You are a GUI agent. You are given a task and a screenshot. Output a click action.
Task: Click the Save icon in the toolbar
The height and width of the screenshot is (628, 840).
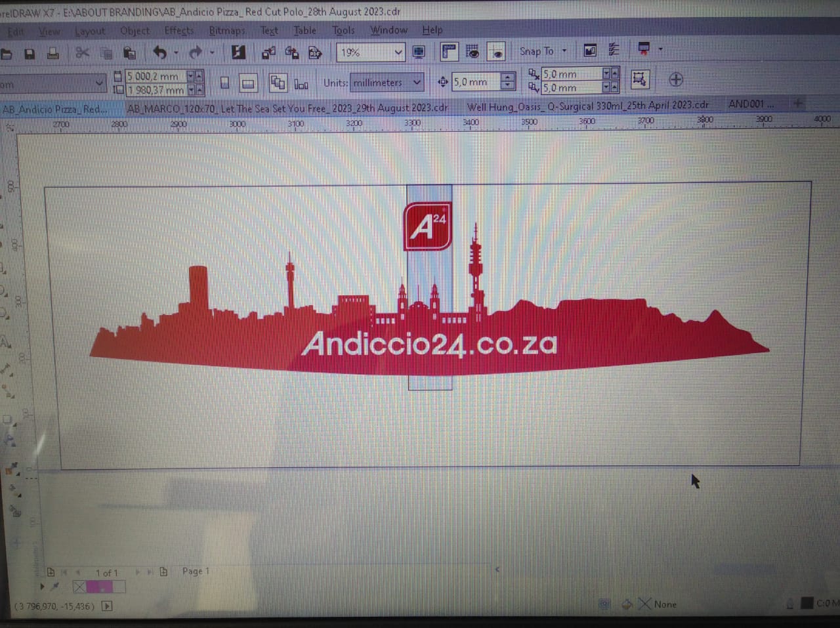pos(30,54)
